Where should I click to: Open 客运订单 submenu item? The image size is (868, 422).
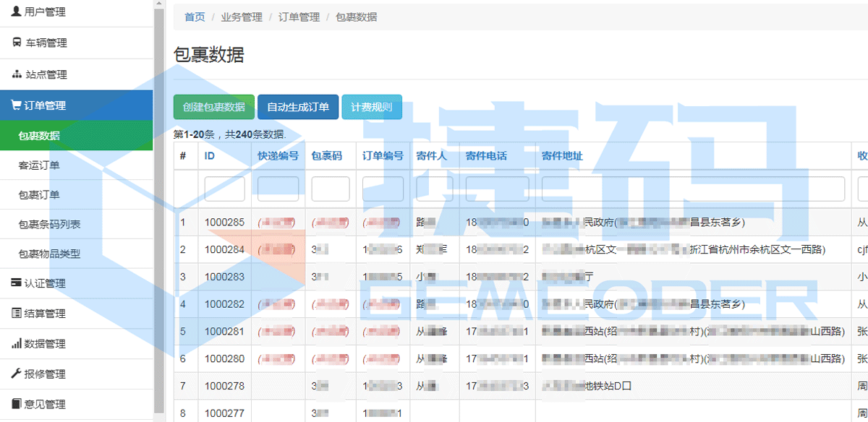click(39, 165)
